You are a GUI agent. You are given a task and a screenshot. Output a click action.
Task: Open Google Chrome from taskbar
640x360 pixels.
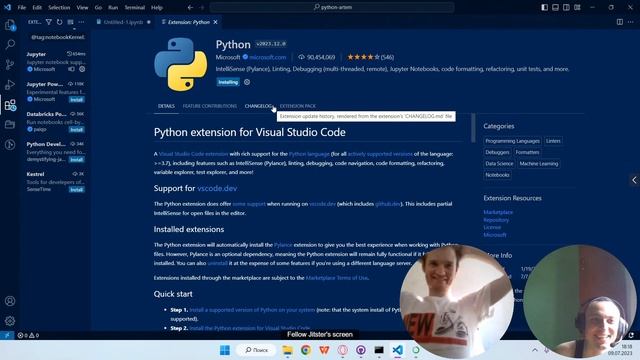tap(306, 350)
